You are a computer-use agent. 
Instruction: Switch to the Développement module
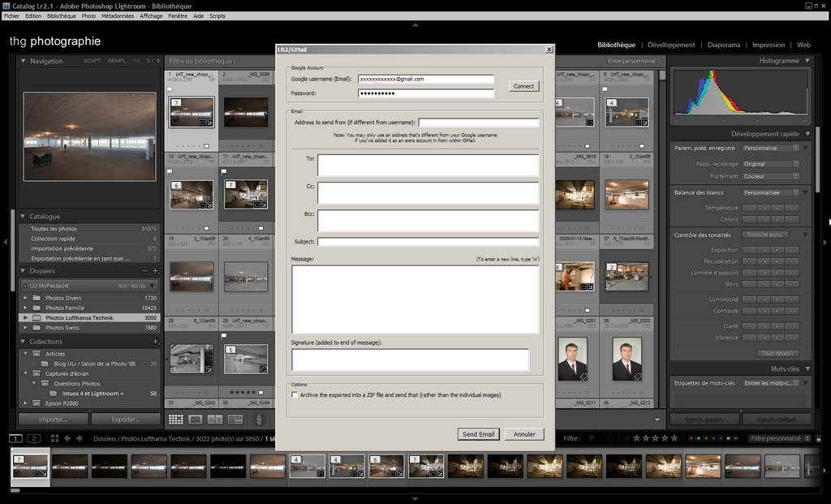coord(671,45)
